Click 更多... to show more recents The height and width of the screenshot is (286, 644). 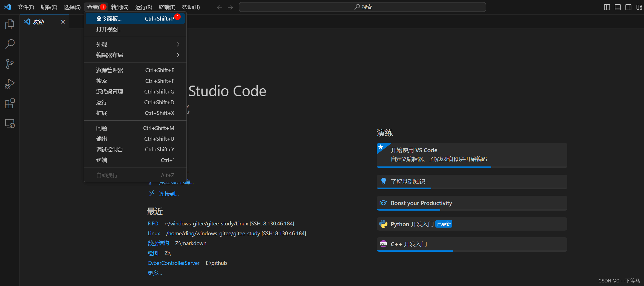(x=155, y=273)
